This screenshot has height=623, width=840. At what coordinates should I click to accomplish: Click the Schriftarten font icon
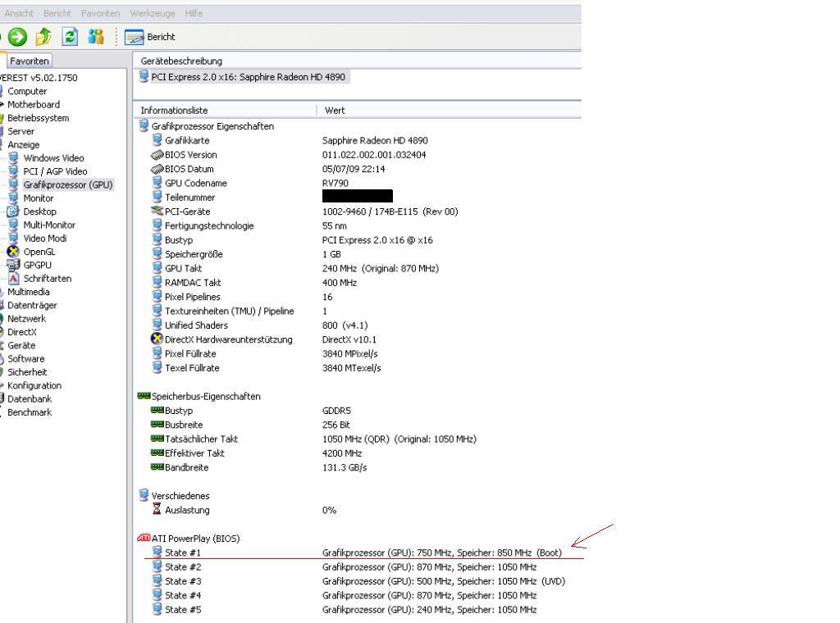tap(13, 279)
